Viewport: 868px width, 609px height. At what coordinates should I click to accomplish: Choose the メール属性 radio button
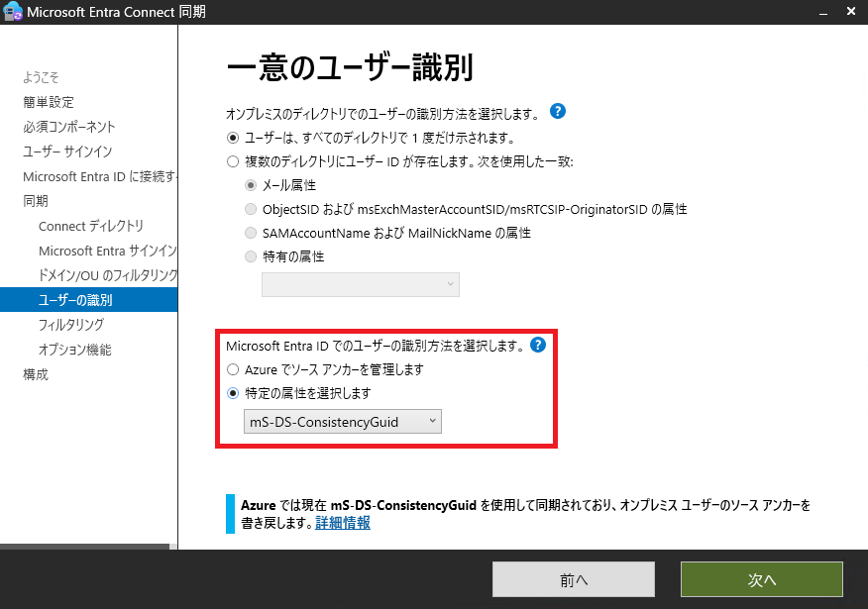[x=252, y=183]
